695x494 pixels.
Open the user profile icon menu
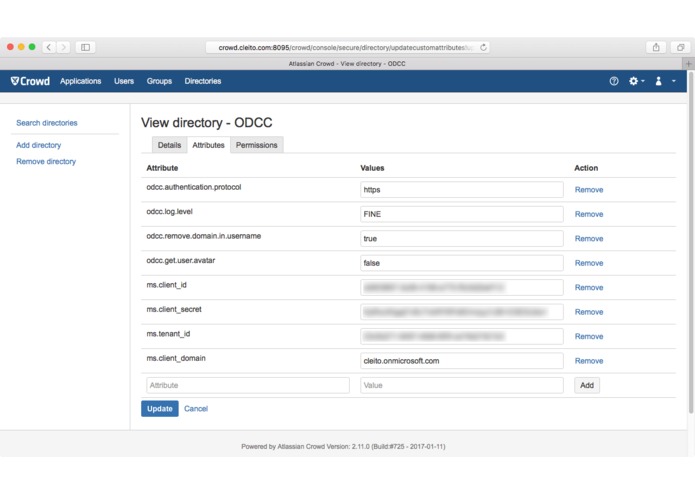coord(658,81)
